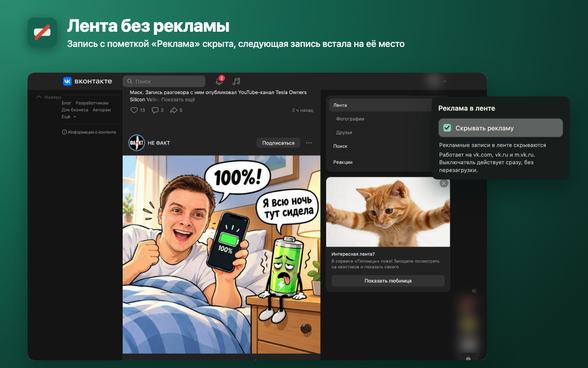Expand truncated post via Показать ещё

click(x=178, y=99)
